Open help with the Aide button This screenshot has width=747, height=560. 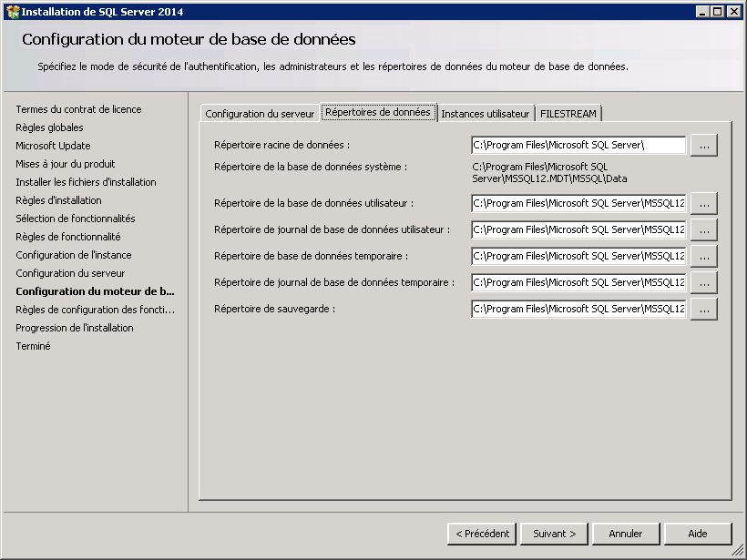coord(698,534)
